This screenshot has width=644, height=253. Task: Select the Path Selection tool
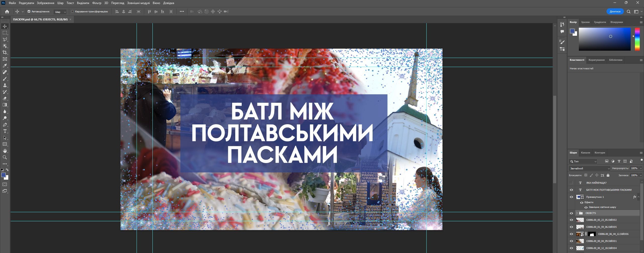[x=5, y=138]
